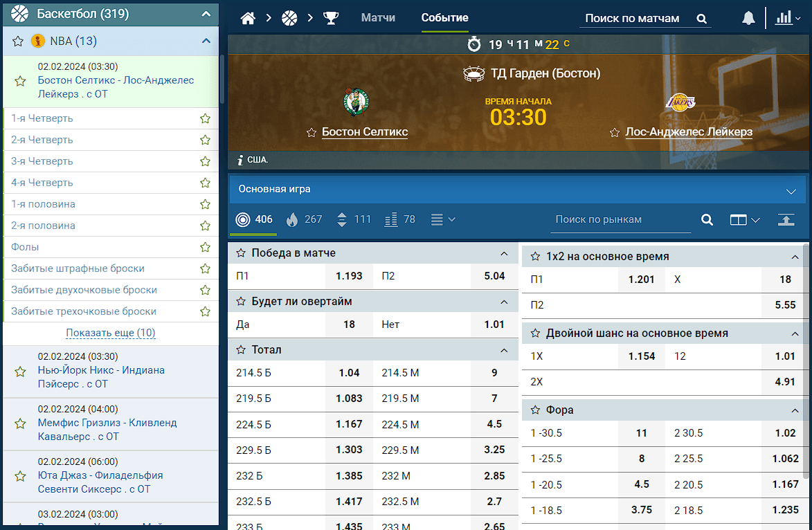Image resolution: width=812 pixels, height=530 pixels.
Task: Star the Победа в матче market
Action: point(241,253)
